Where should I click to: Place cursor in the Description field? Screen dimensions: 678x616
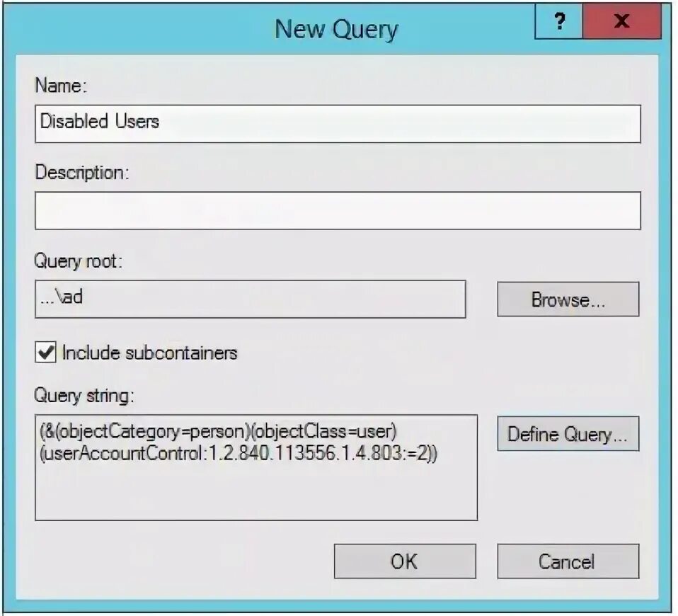tap(283, 210)
